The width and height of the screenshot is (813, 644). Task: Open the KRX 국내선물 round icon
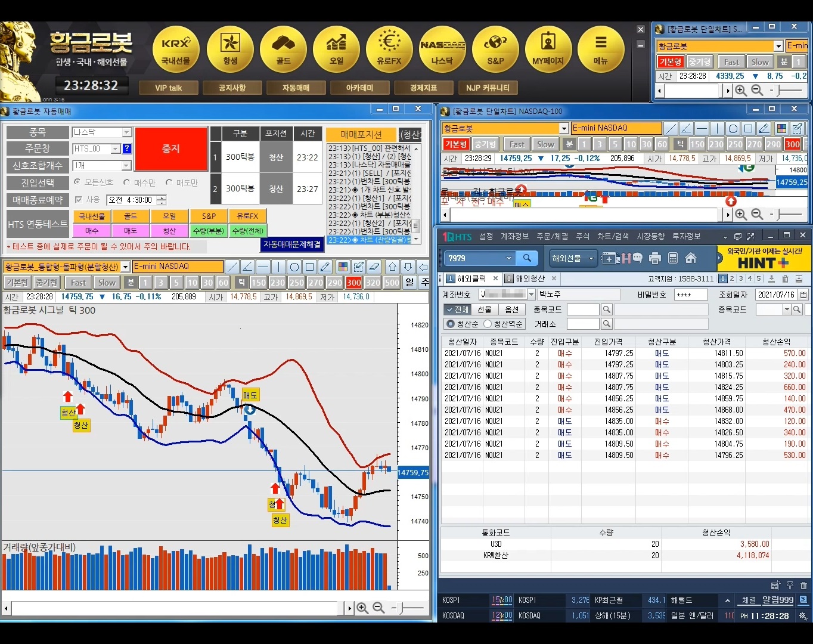[x=176, y=49]
